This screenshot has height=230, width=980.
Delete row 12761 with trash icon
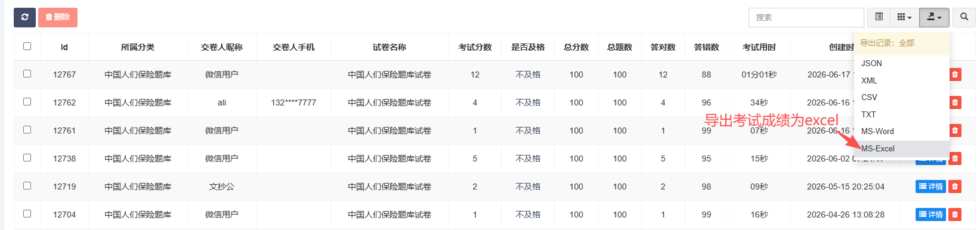point(955,130)
